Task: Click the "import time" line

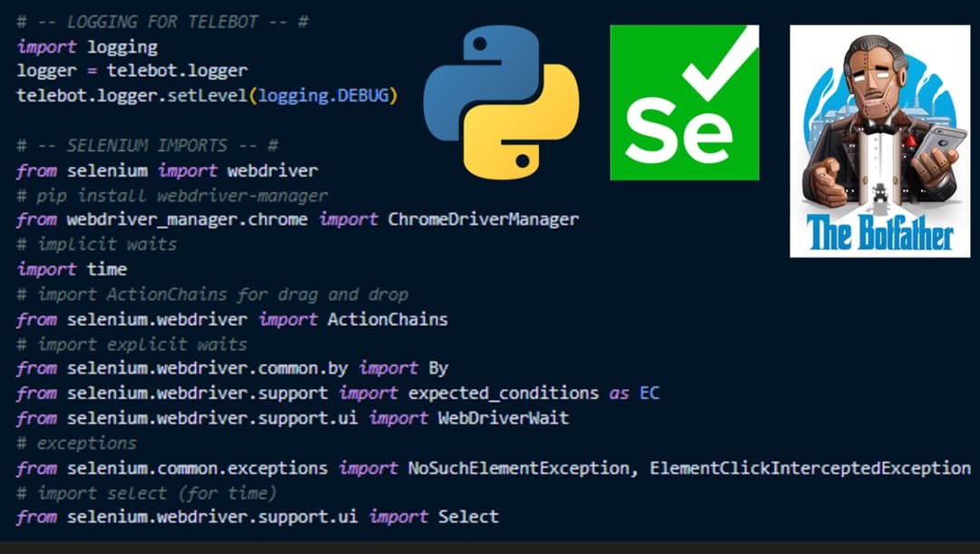Action: coord(72,269)
